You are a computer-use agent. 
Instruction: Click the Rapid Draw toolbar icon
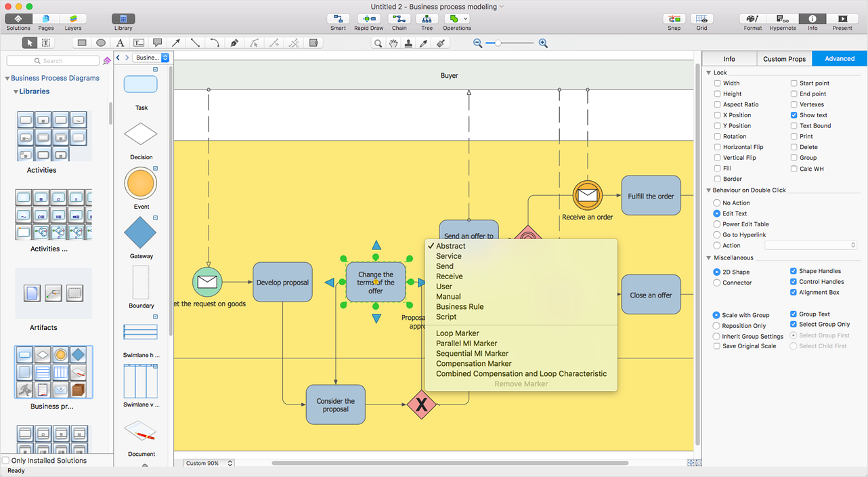pos(368,20)
